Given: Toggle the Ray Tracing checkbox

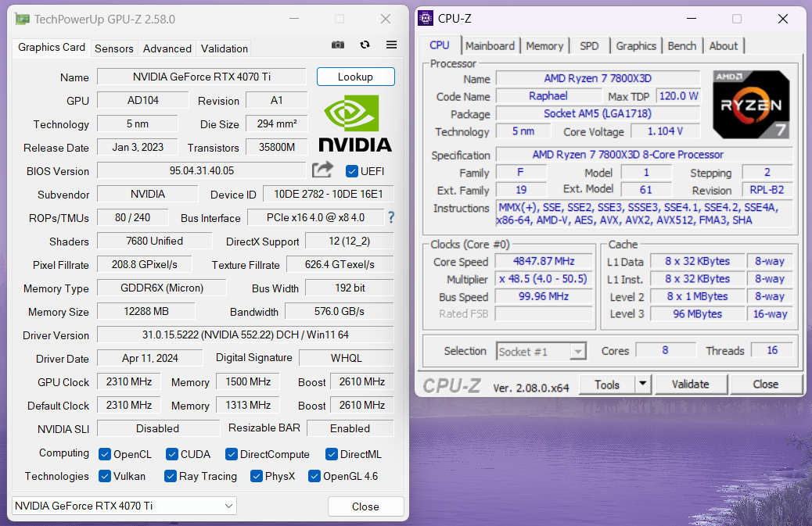Looking at the screenshot, I should pyautogui.click(x=171, y=476).
